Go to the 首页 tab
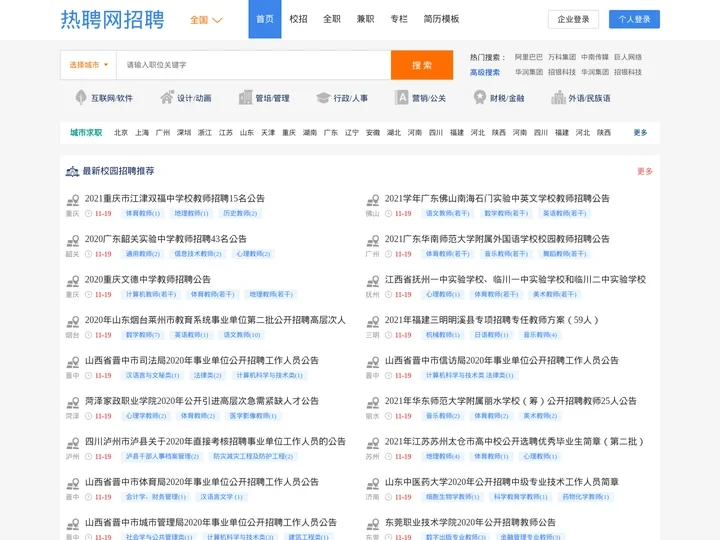 (265, 19)
